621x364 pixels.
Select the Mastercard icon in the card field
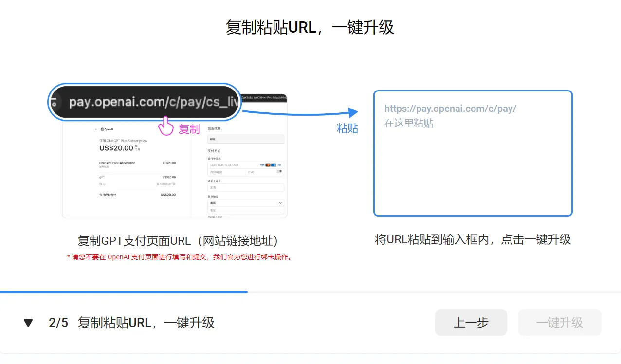(268, 165)
